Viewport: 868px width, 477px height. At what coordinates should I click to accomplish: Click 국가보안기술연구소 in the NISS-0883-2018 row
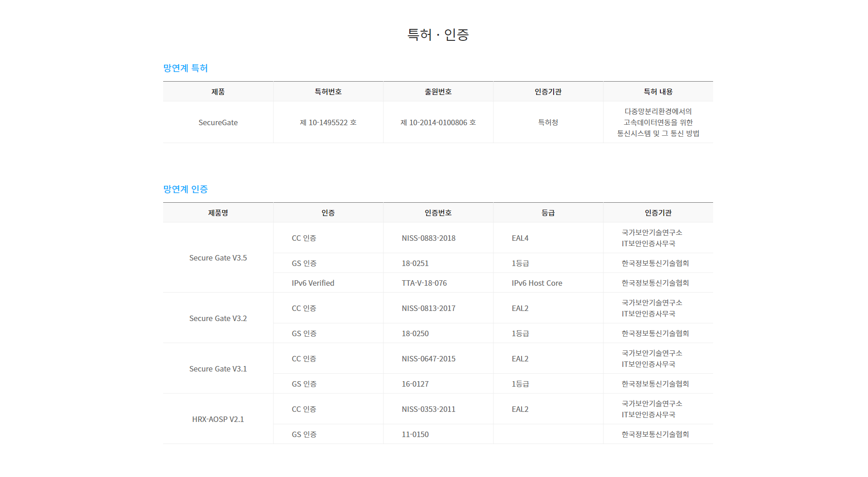point(652,233)
